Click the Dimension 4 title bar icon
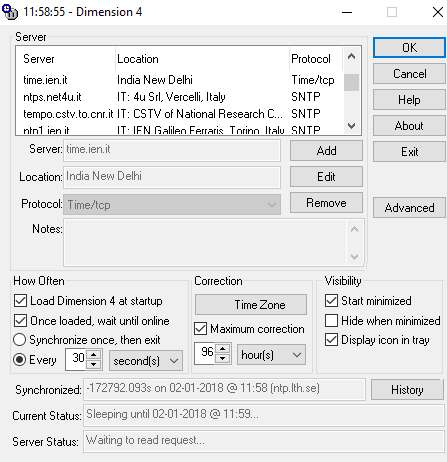The width and height of the screenshot is (447, 462). pos(10,12)
